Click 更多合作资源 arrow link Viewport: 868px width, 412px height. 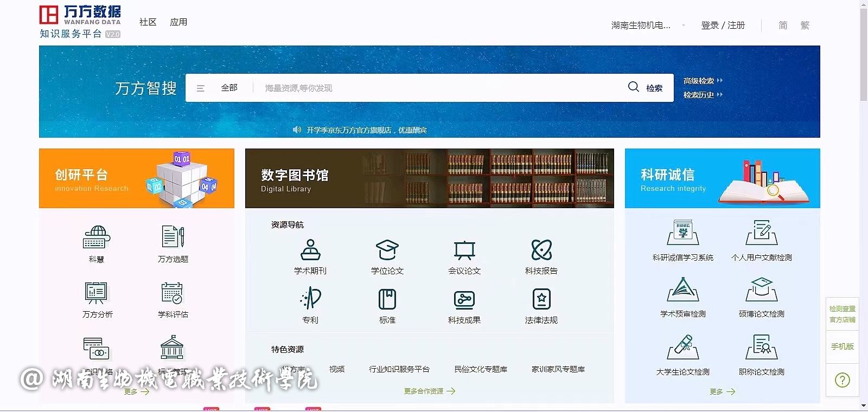[429, 391]
